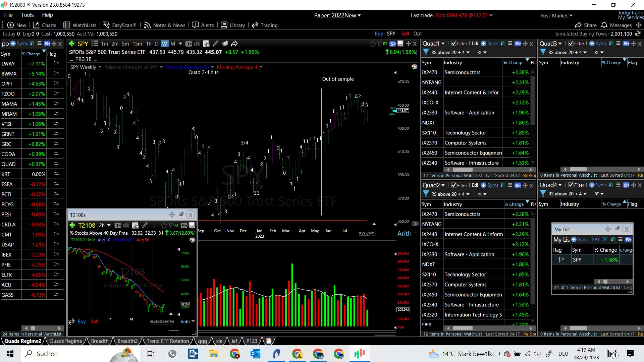The image size is (644, 362).
Task: Click Re-Sort link in Quad1 status bar
Action: tap(529, 175)
